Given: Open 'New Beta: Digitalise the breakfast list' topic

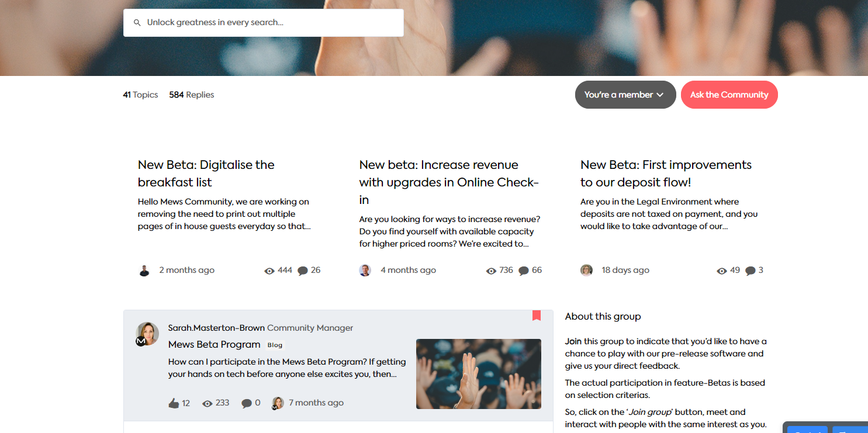Looking at the screenshot, I should 206,174.
